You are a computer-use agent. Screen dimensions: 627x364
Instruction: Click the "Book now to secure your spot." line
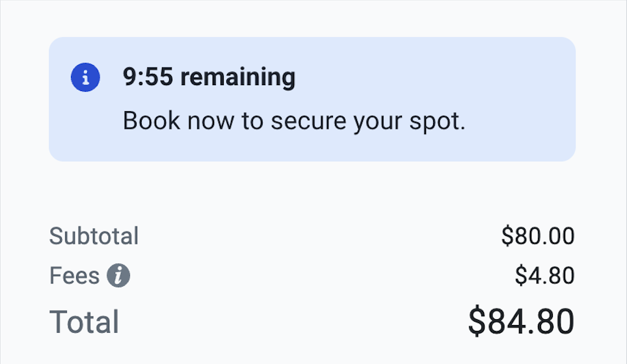point(294,122)
